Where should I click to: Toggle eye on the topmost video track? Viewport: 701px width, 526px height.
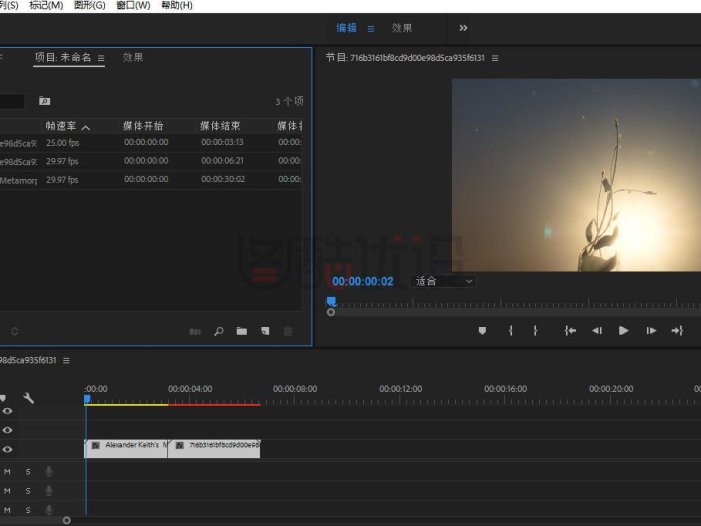click(8, 411)
